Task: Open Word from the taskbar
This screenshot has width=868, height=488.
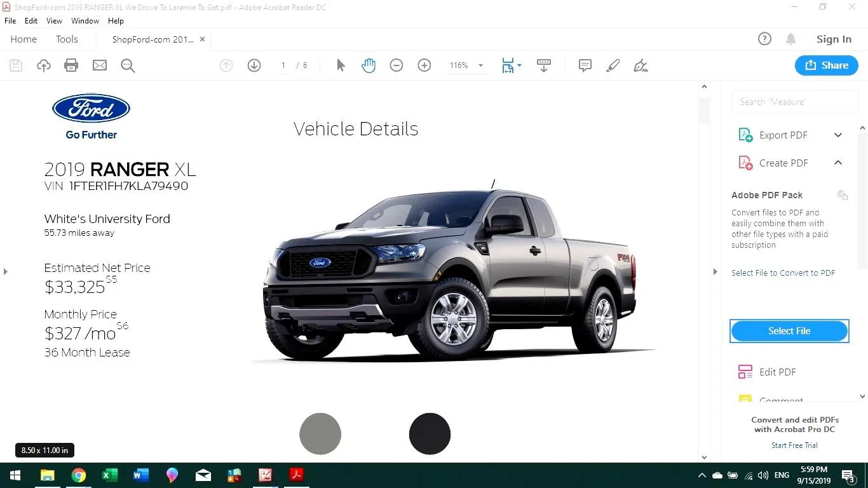Action: (x=141, y=475)
